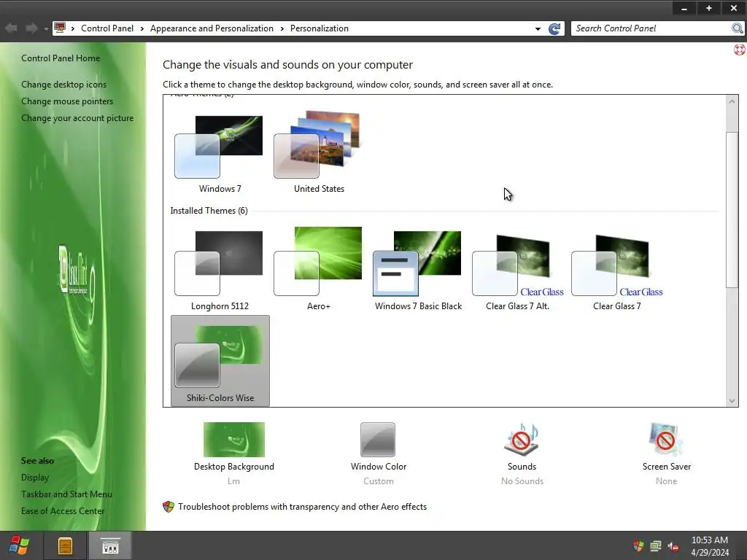Viewport: 747px width, 560px height.
Task: Choose the Clear Glass 7 Alt. theme
Action: tap(517, 271)
